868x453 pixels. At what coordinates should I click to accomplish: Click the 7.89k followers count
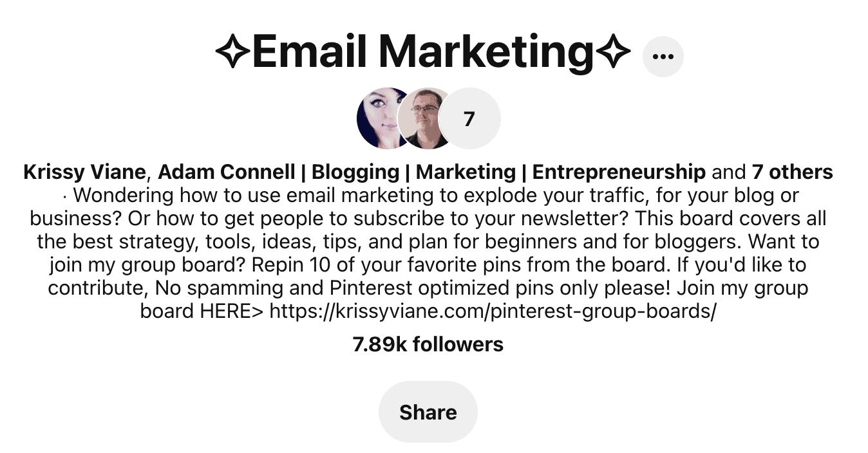coord(428,344)
